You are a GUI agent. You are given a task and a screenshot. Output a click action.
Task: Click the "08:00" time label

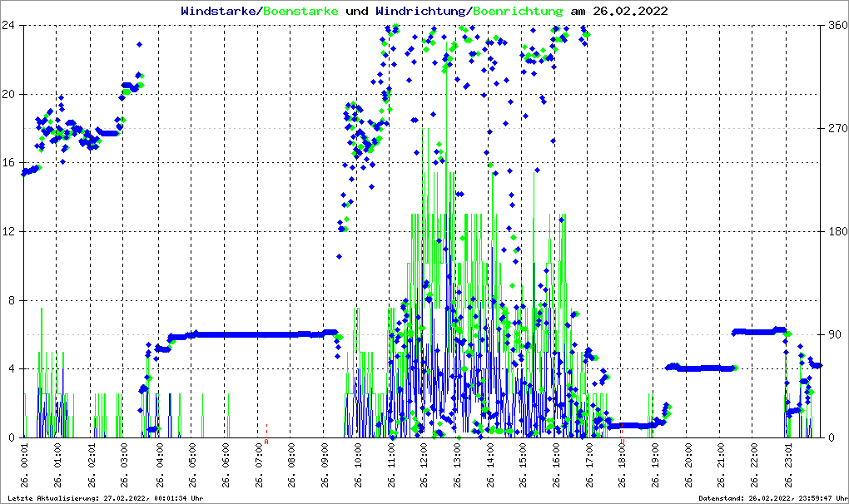pos(292,457)
